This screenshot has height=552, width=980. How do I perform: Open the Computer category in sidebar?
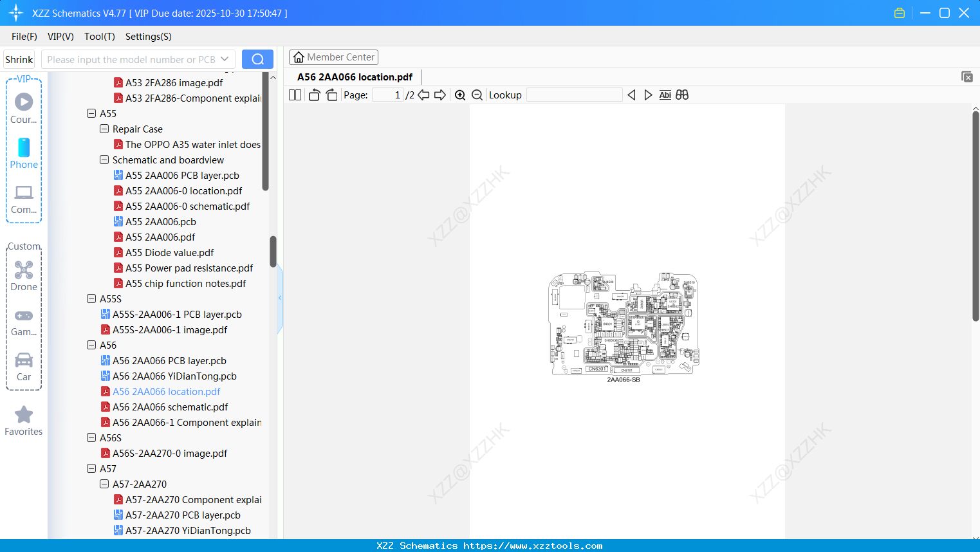click(x=24, y=199)
